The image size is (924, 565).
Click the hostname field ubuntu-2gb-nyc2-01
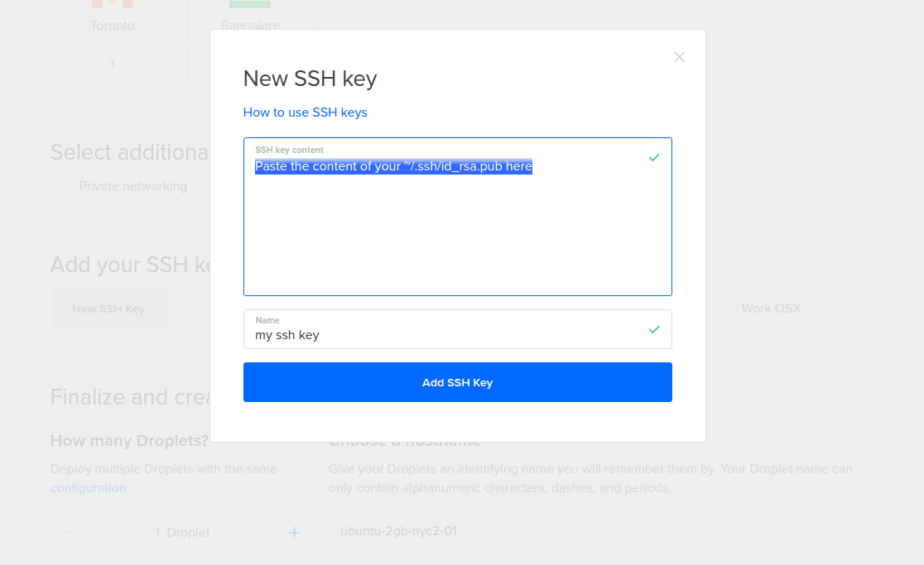click(x=596, y=531)
